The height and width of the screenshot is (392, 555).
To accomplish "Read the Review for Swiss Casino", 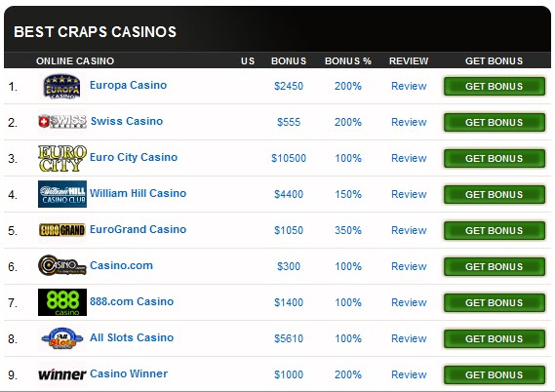I will pyautogui.click(x=409, y=122).
